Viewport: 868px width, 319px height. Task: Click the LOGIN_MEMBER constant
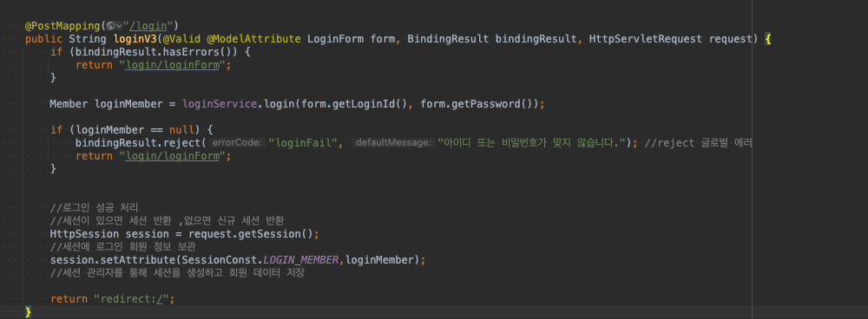click(300, 260)
